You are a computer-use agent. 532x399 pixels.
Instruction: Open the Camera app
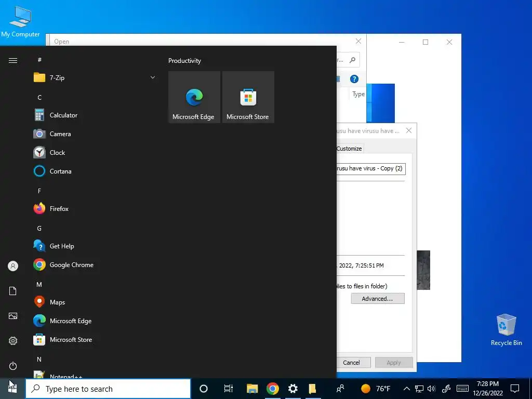point(95,134)
